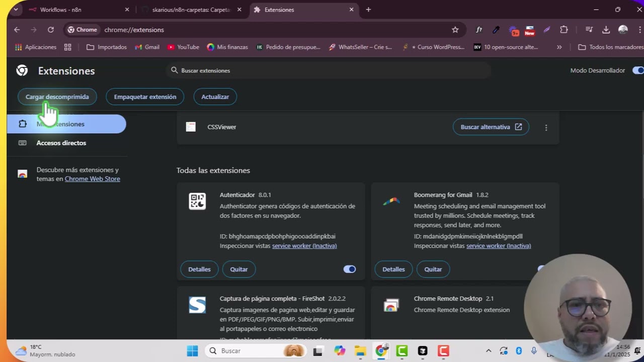The height and width of the screenshot is (362, 644).
Task: Open Detalles for Boomerang for Gmail
Action: 393,269
